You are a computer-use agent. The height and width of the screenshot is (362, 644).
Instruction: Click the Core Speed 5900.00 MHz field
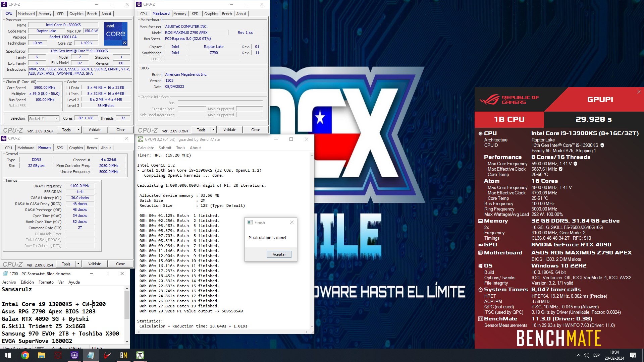[x=45, y=88]
